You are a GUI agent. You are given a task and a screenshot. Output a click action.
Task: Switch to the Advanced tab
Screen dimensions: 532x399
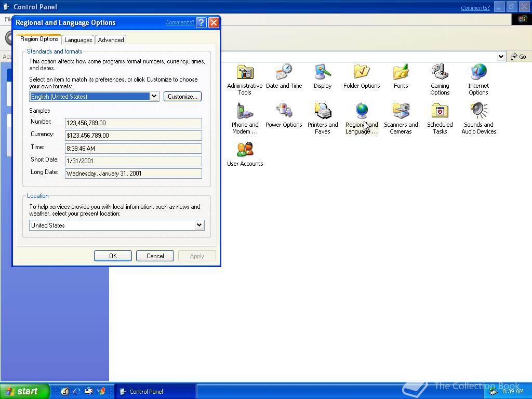pos(111,40)
